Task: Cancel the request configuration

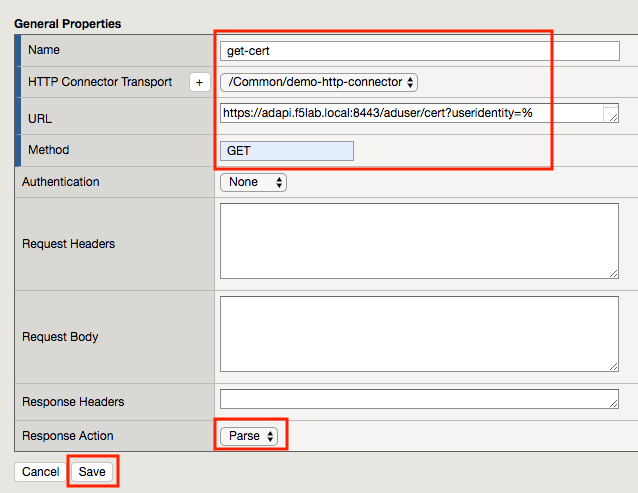Action: [40, 472]
